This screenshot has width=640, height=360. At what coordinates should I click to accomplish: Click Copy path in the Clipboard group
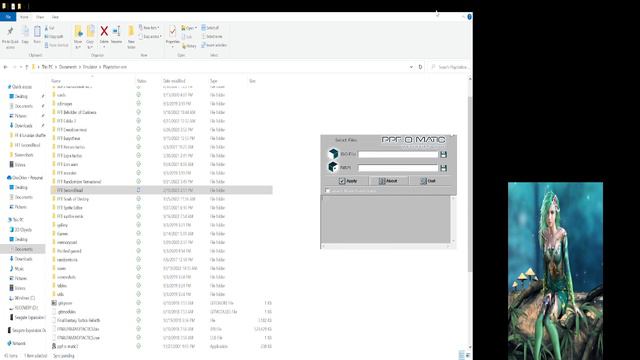click(x=54, y=37)
